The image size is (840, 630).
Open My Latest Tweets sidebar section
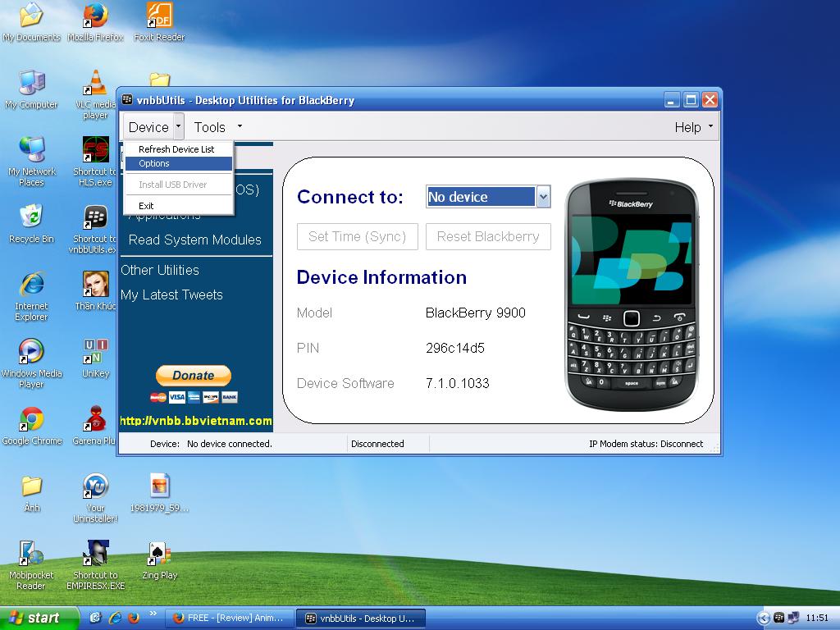pyautogui.click(x=171, y=294)
